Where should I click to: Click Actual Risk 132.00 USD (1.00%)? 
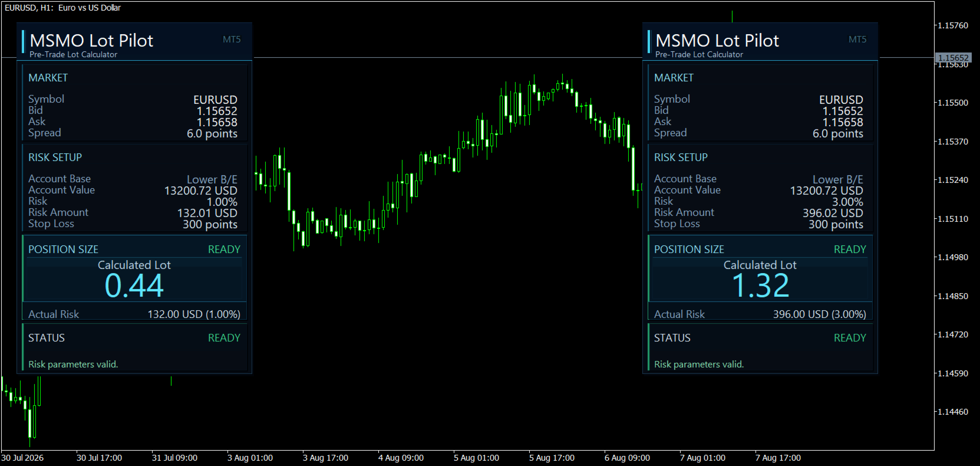[x=194, y=314]
